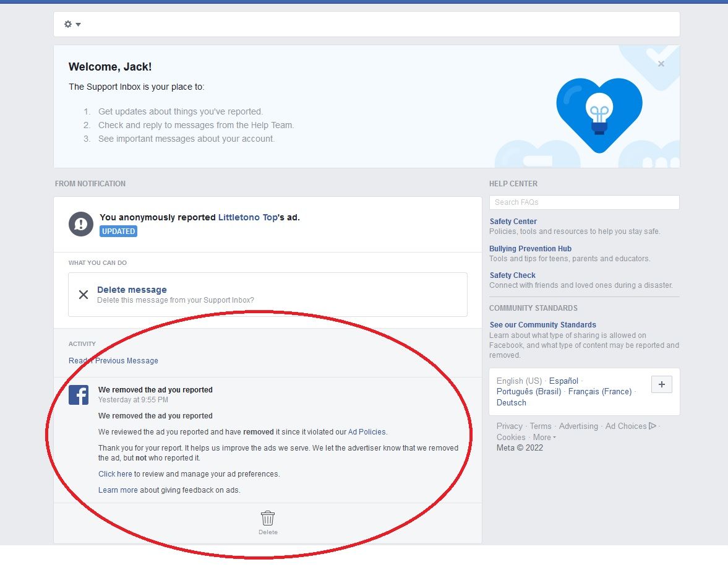Open Previous Message in activity
728x575 pixels.
click(127, 361)
